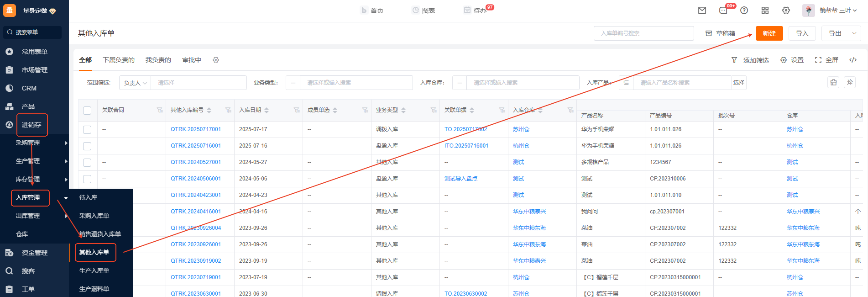Click the orange 新建 button
Screen dimensions: 868x297
point(769,33)
